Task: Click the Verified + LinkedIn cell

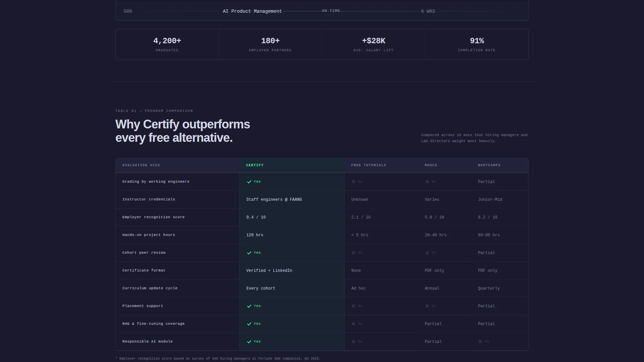Action: (269, 270)
